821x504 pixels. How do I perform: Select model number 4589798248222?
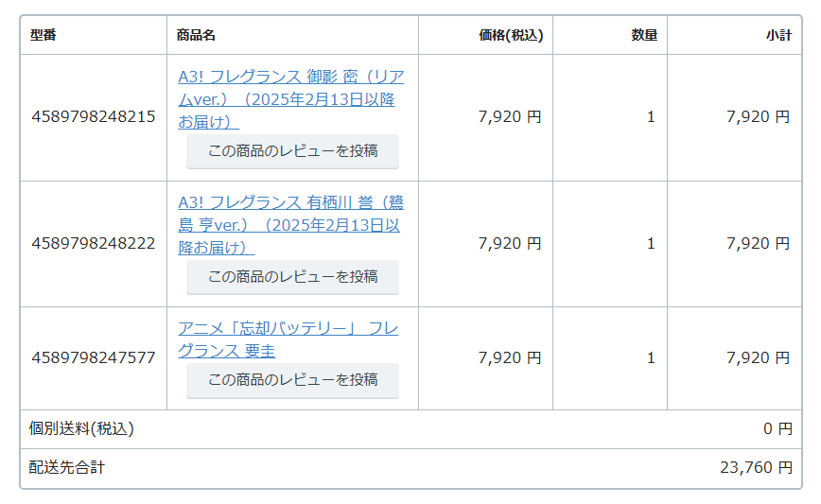point(94,243)
